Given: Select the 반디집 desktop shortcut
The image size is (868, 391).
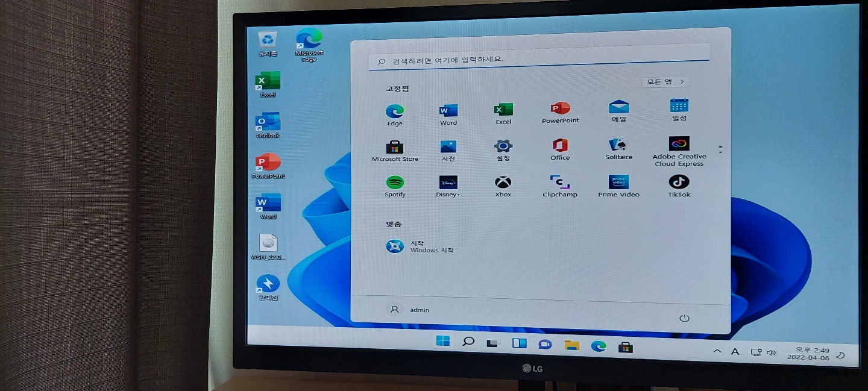Looking at the screenshot, I should [x=268, y=287].
